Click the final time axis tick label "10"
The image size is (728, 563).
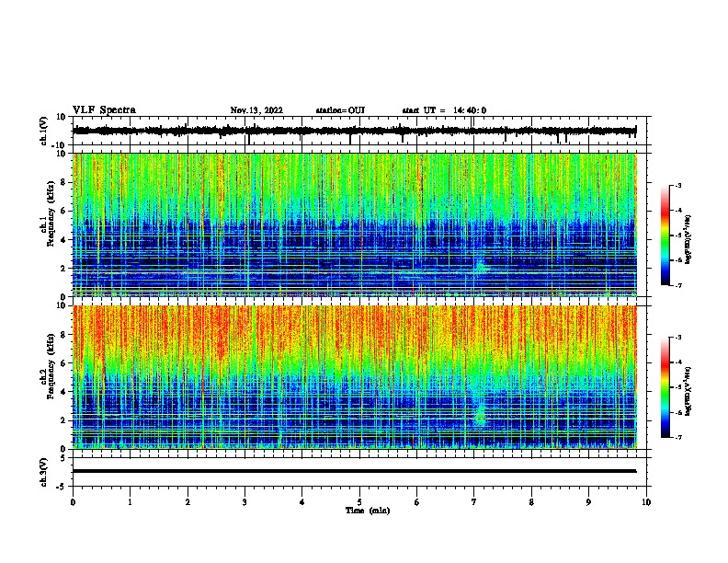pyautogui.click(x=646, y=502)
